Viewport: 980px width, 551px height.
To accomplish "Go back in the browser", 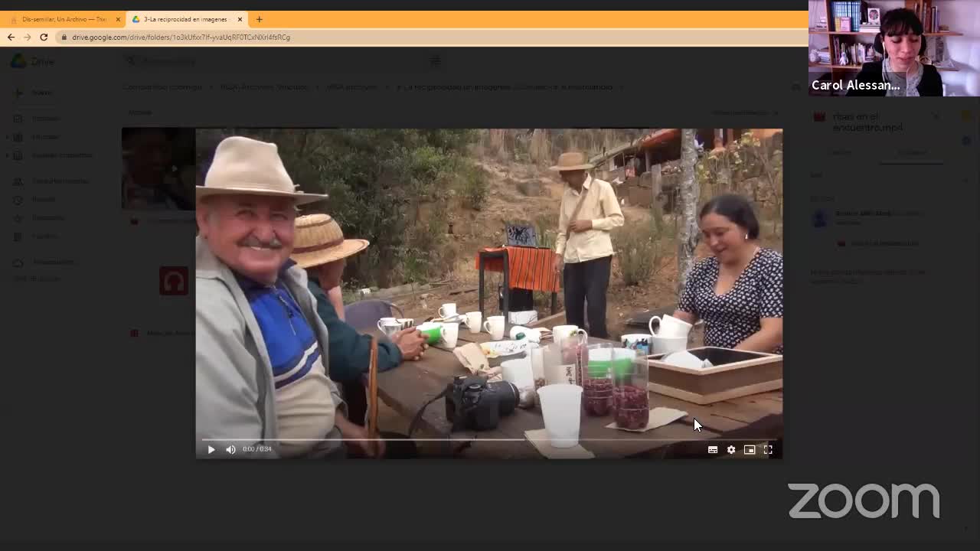I will (x=11, y=37).
